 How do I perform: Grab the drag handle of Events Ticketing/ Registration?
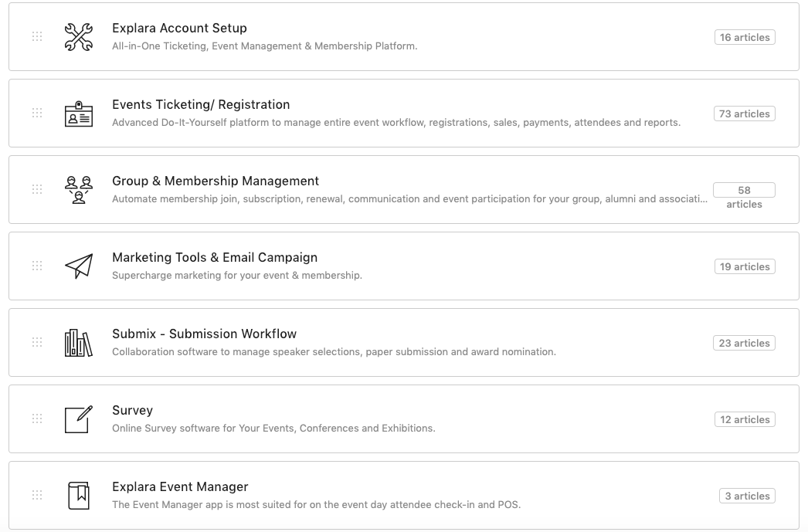tap(37, 113)
